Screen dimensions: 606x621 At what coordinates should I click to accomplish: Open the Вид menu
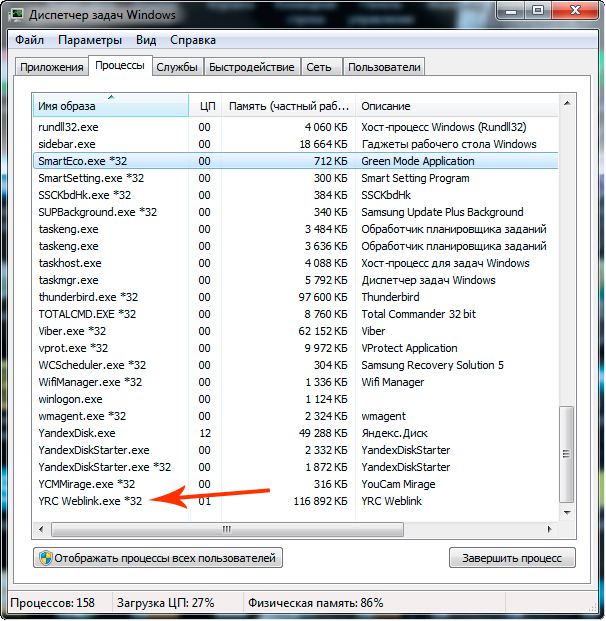coord(146,40)
